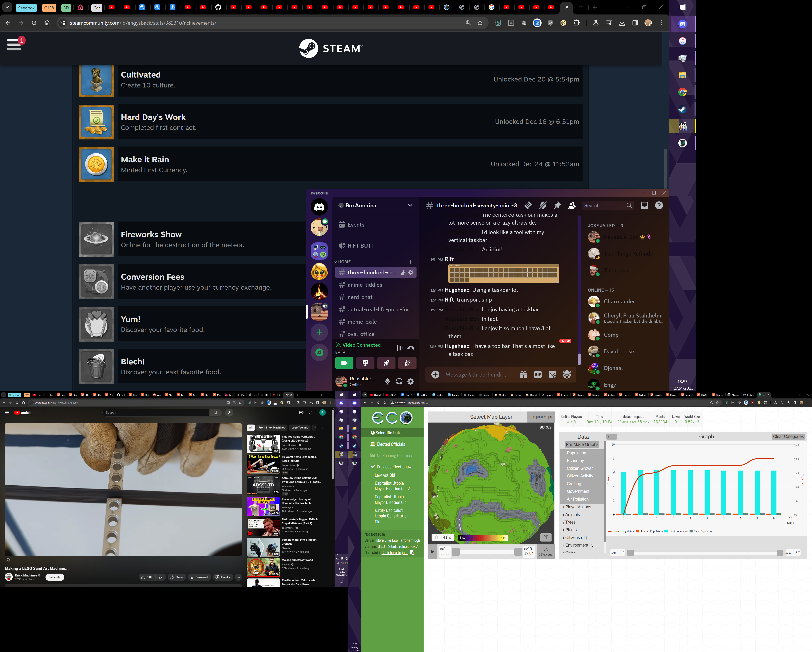Open Steam from taskbar beside Steam window

(x=682, y=109)
